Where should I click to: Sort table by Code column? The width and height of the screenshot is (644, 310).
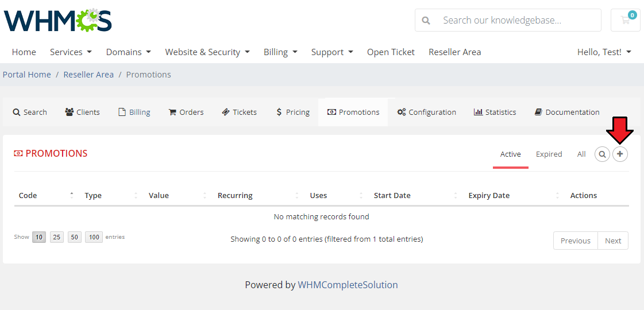click(x=47, y=195)
